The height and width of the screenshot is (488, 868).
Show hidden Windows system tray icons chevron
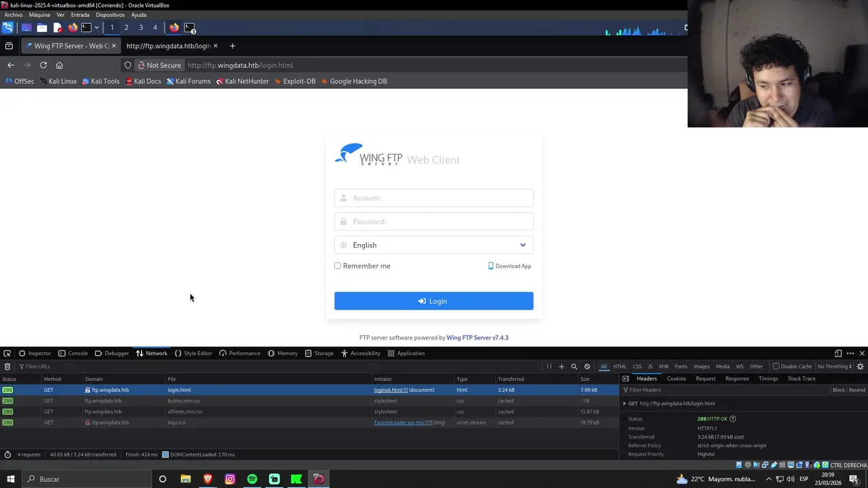[768, 479]
